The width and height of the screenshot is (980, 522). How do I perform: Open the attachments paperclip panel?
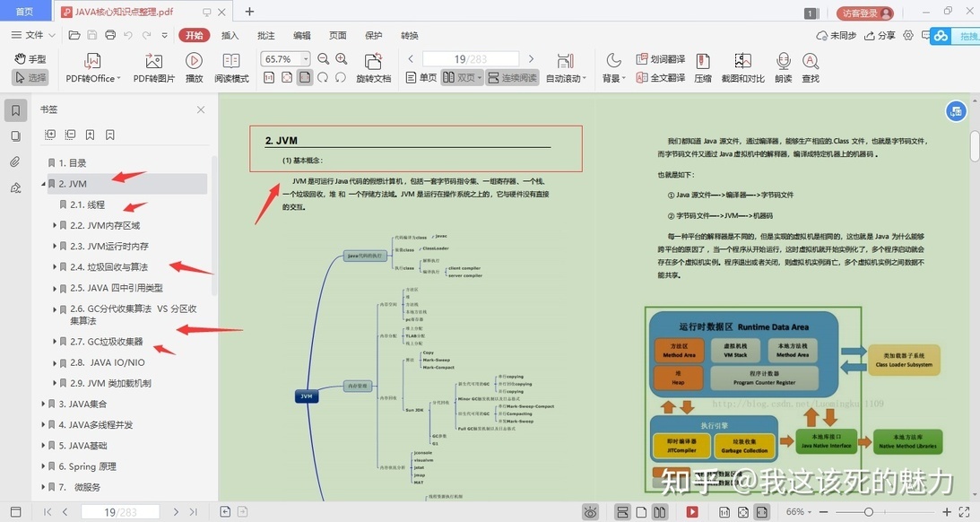click(x=15, y=162)
